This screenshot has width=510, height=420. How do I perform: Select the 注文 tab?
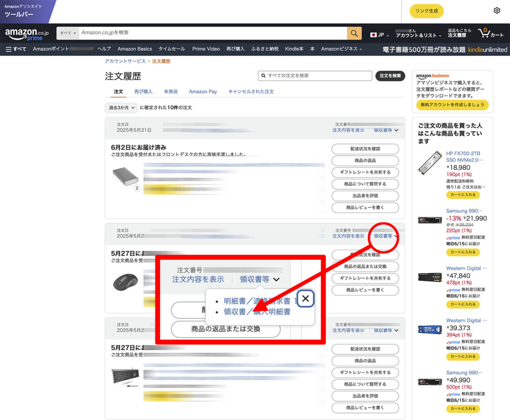(119, 92)
